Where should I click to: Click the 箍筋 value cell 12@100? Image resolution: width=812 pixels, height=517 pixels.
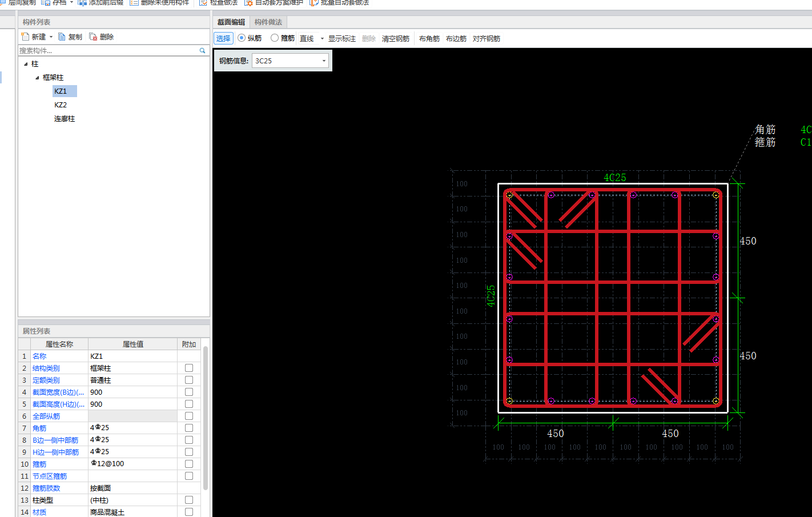tap(132, 464)
